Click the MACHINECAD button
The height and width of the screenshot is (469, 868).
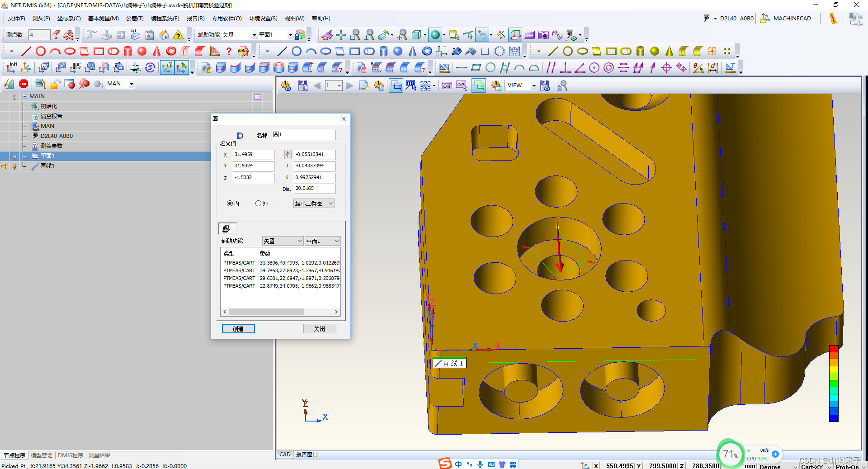[786, 19]
